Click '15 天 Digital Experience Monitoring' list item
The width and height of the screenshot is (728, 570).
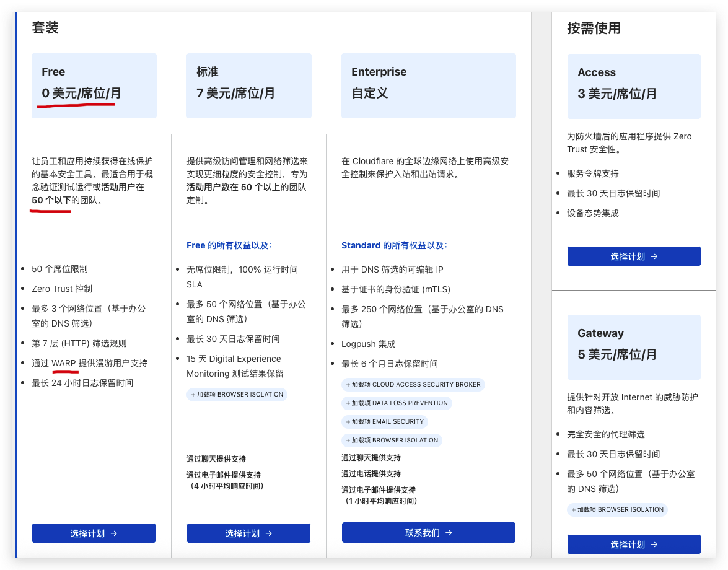pos(235,366)
